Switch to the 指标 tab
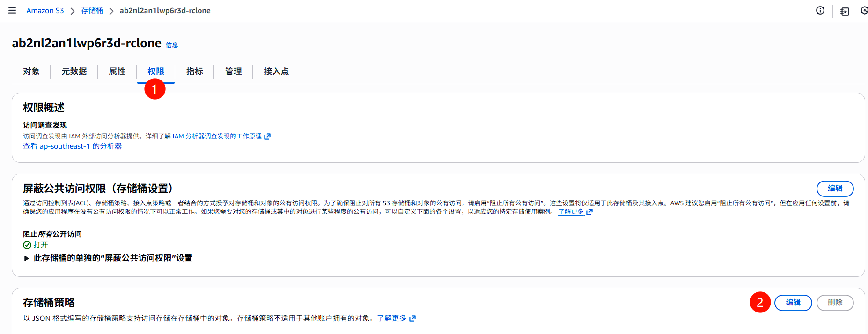Image resolution: width=868 pixels, height=334 pixels. point(194,72)
